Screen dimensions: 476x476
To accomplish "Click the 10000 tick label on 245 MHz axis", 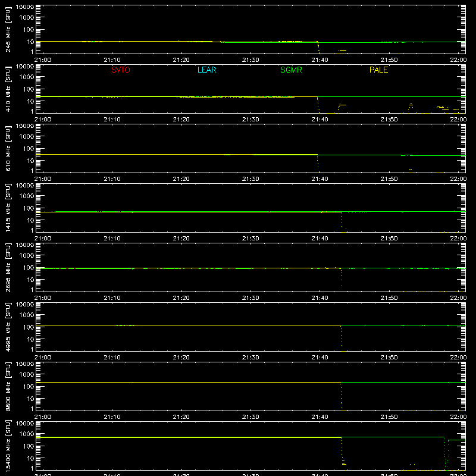I will [x=25, y=7].
